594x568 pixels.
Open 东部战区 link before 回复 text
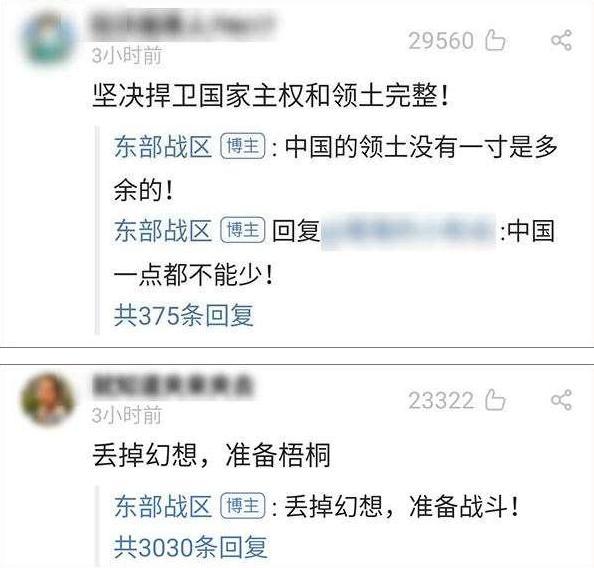click(163, 230)
